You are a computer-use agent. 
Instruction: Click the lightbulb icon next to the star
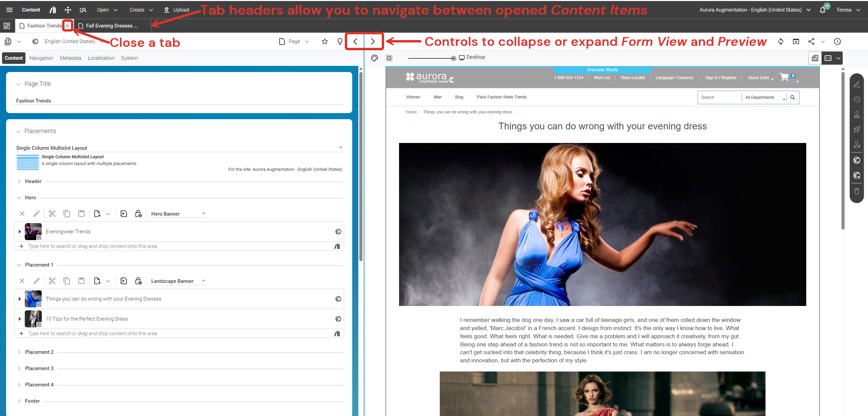(x=340, y=41)
